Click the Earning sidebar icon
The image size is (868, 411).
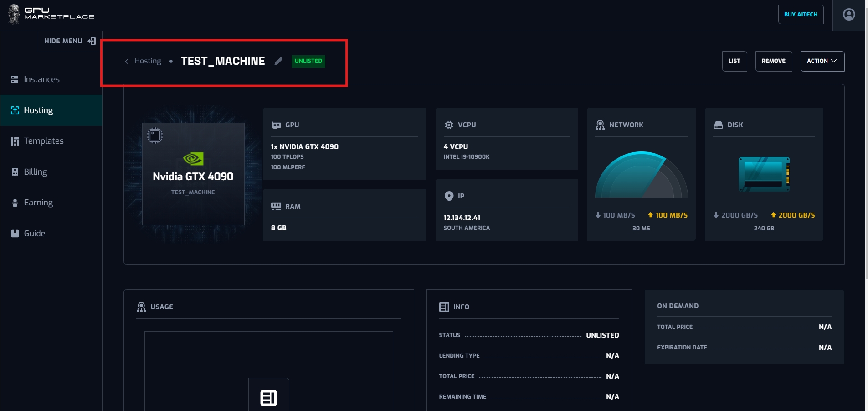15,203
